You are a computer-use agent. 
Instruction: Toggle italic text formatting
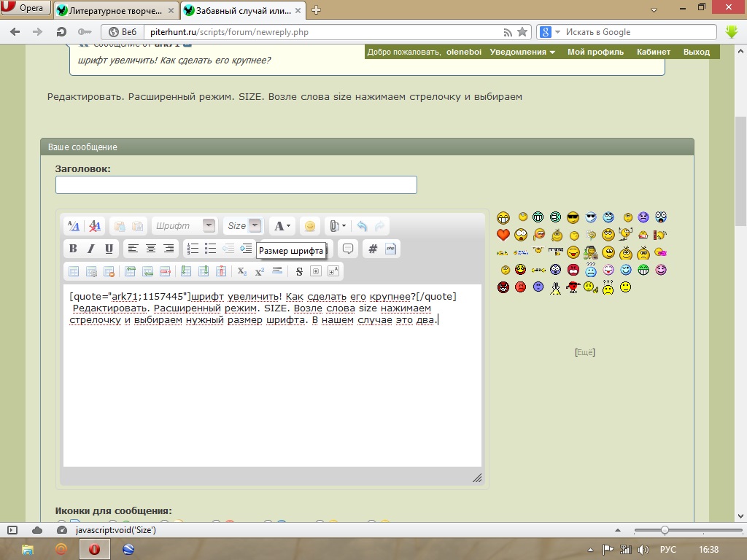91,249
